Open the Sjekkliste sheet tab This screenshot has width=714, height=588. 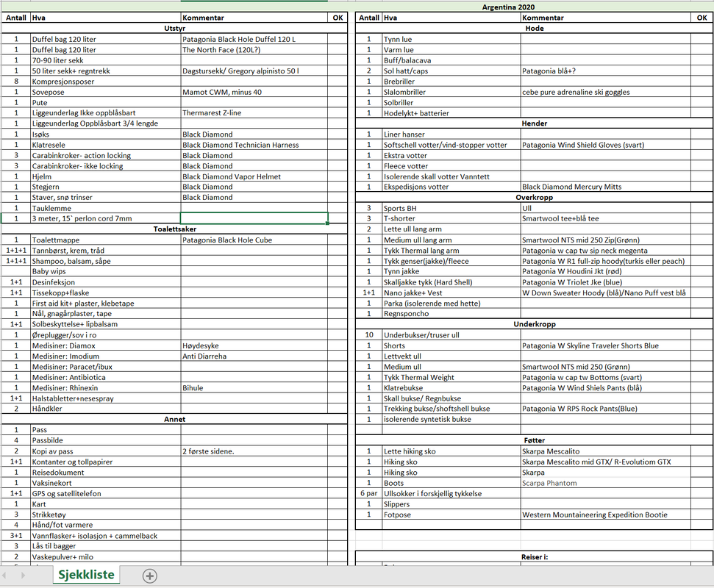[86, 575]
